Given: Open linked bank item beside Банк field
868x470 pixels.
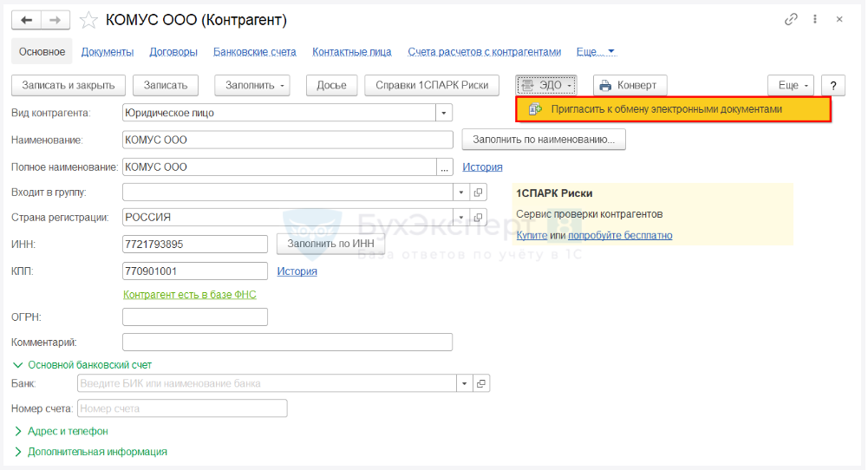Looking at the screenshot, I should [x=481, y=383].
